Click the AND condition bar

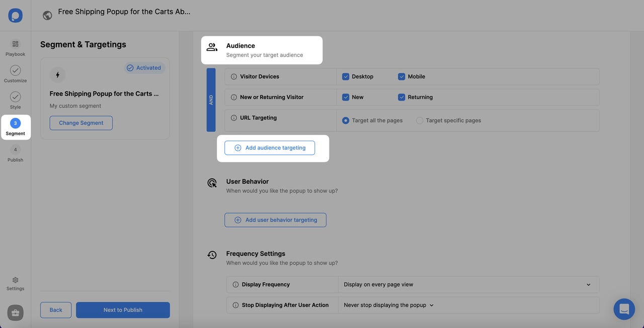[x=211, y=100]
